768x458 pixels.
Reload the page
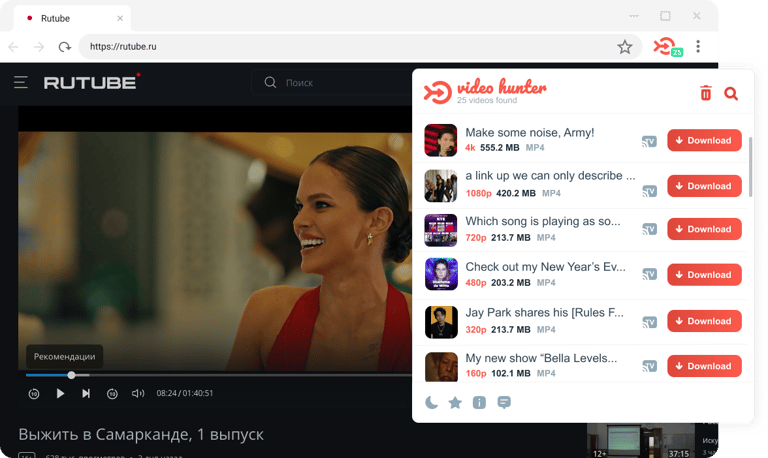click(65, 47)
